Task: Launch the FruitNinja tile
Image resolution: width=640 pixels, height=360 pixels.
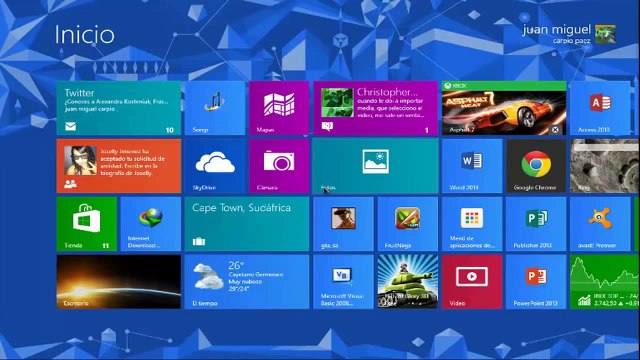Action: click(407, 224)
